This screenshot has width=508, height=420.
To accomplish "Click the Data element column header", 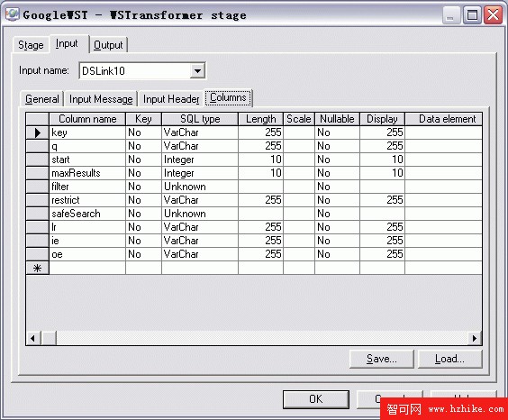I will [x=444, y=119].
